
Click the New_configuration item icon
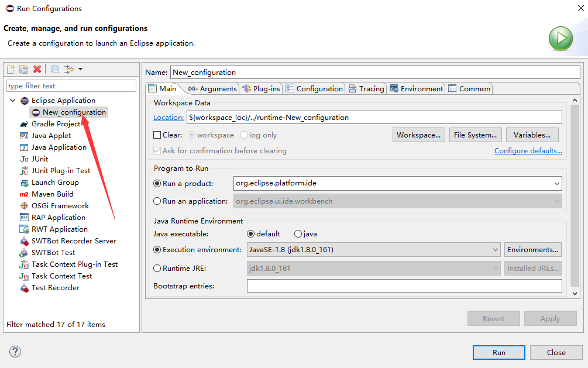(36, 112)
